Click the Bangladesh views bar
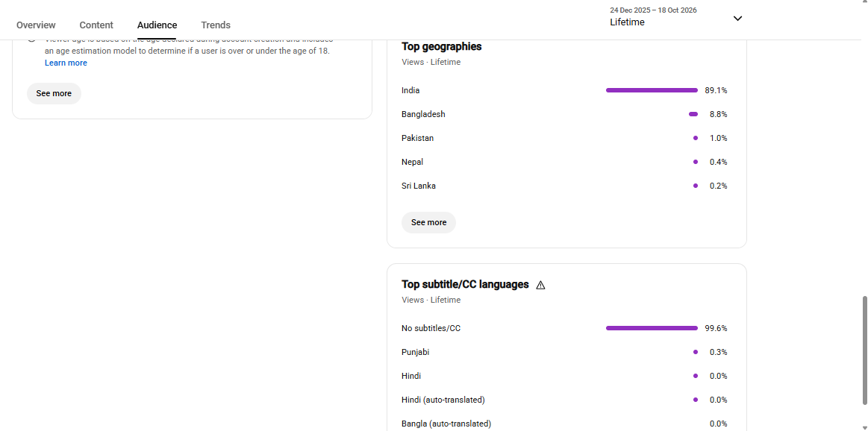The image size is (868, 431). click(x=693, y=114)
